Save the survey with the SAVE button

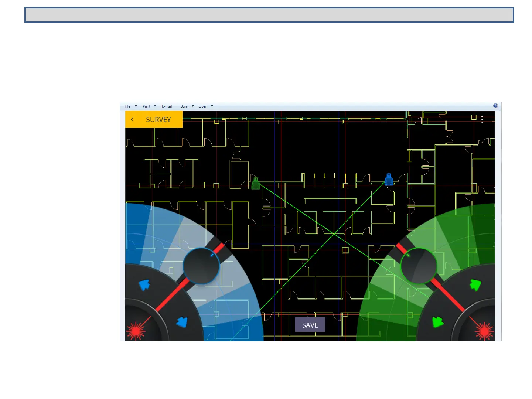[310, 325]
